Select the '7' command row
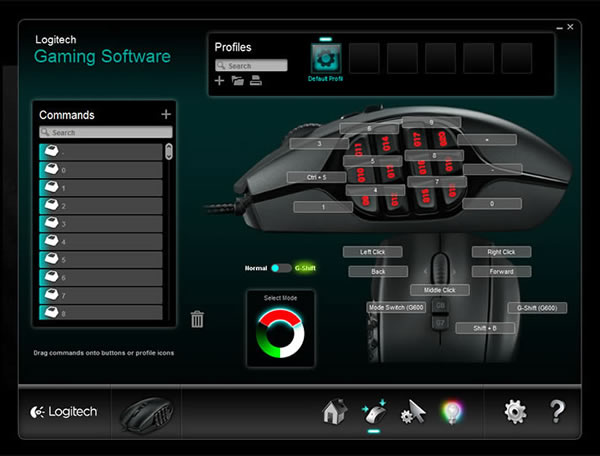The width and height of the screenshot is (600, 456). (x=101, y=295)
